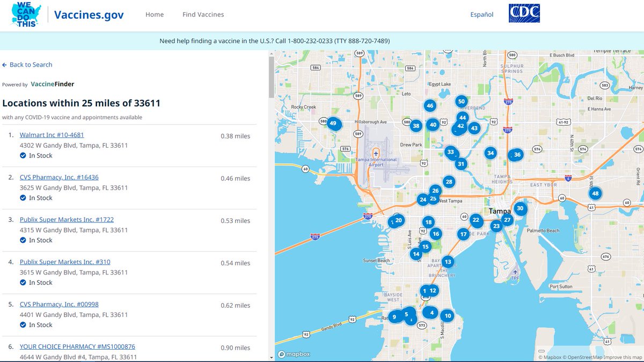
Task: Open the Find Vaccines menu item
Action: pos(203,15)
